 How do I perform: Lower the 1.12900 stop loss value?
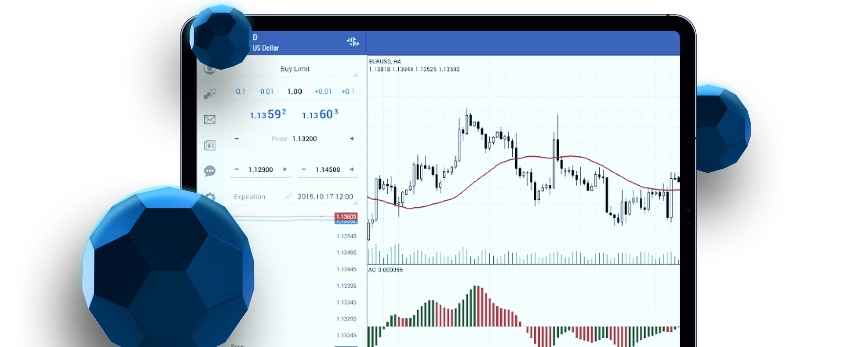click(236, 169)
